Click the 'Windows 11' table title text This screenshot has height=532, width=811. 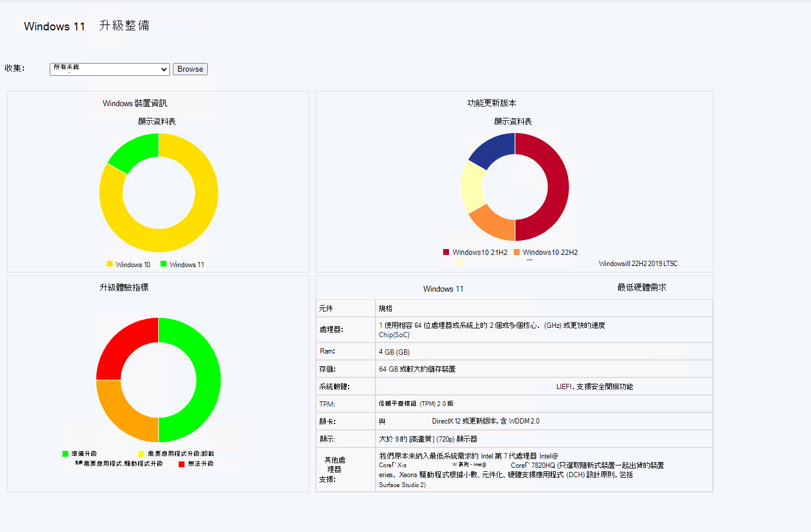coord(443,289)
